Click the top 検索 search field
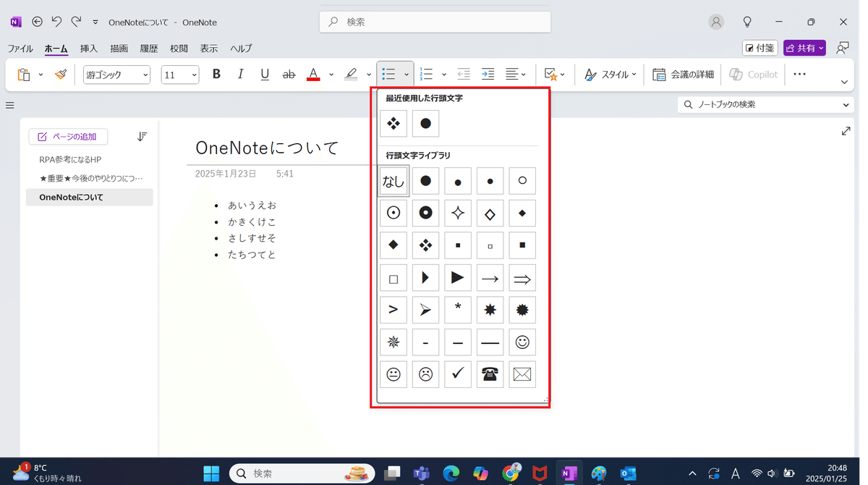The width and height of the screenshot is (868, 485). (x=435, y=22)
